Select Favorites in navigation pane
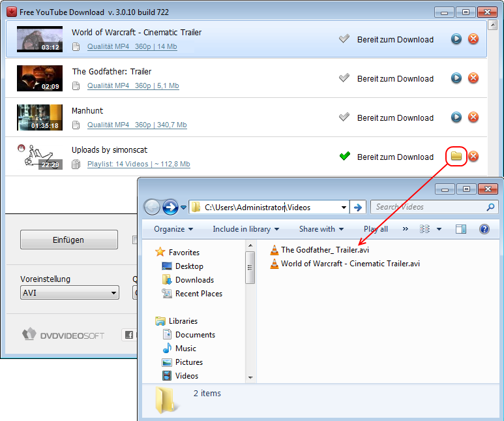504x421 pixels. [177, 253]
